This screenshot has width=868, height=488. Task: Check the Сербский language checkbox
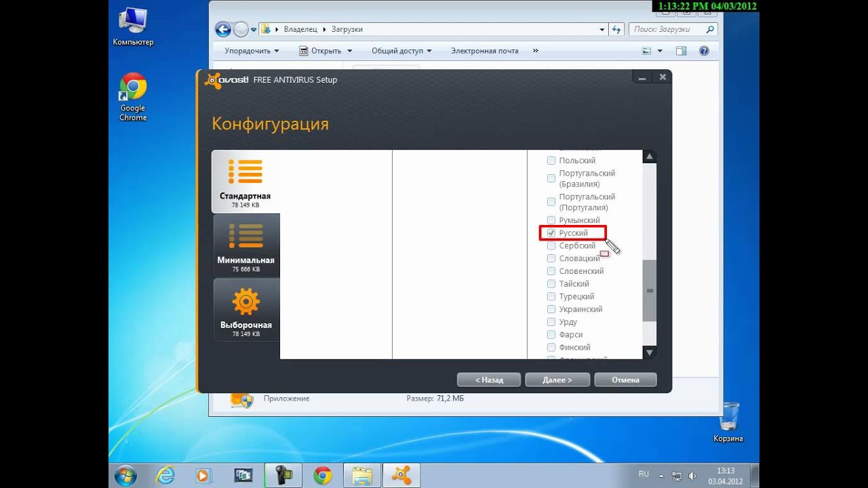551,246
